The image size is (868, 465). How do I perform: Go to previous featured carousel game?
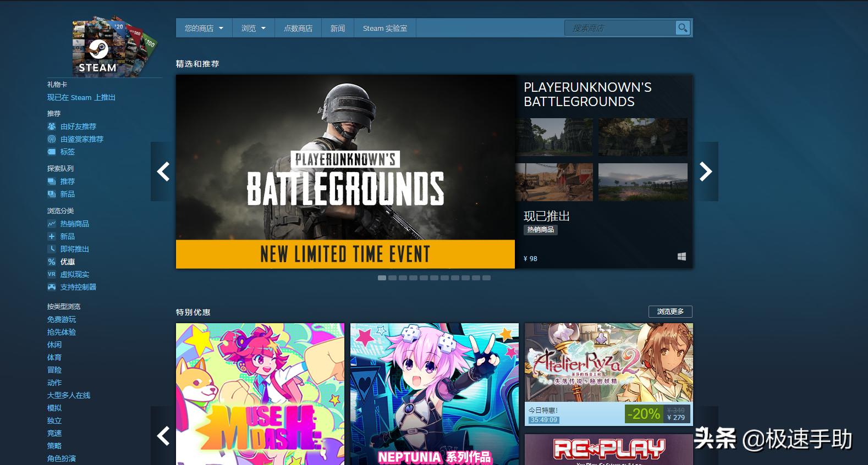pos(163,171)
